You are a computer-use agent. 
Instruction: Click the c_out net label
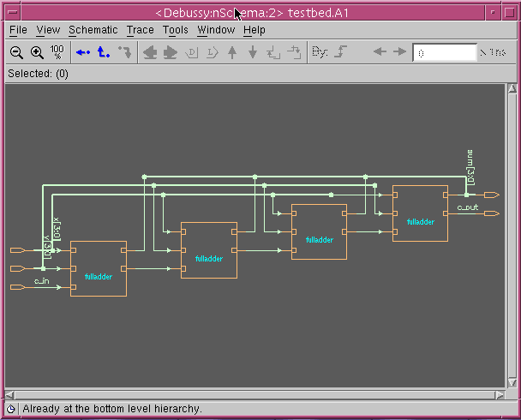coord(468,207)
